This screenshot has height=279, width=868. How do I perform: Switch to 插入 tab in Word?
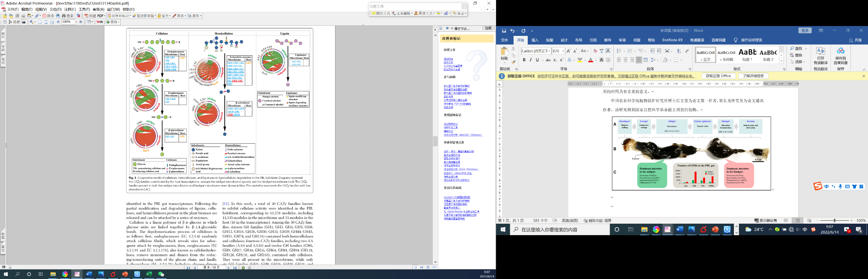535,40
